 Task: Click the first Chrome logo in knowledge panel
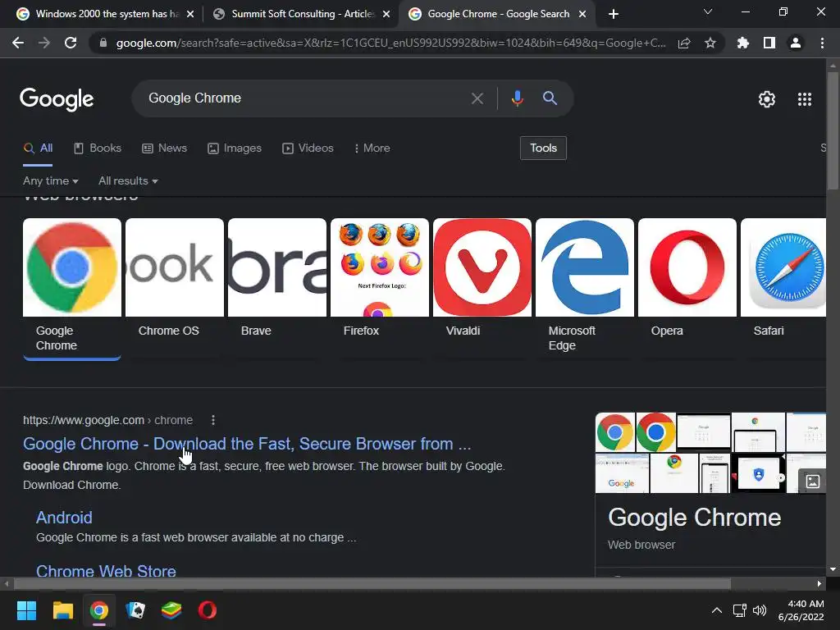pyautogui.click(x=615, y=431)
